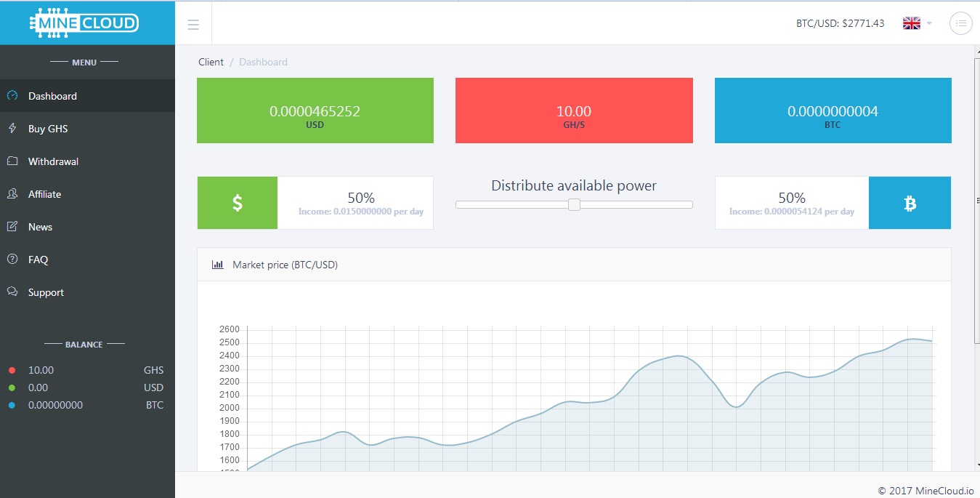Click the blue Bitcoin symbol icon
Image resolution: width=980 pixels, height=498 pixels.
pyautogui.click(x=910, y=203)
